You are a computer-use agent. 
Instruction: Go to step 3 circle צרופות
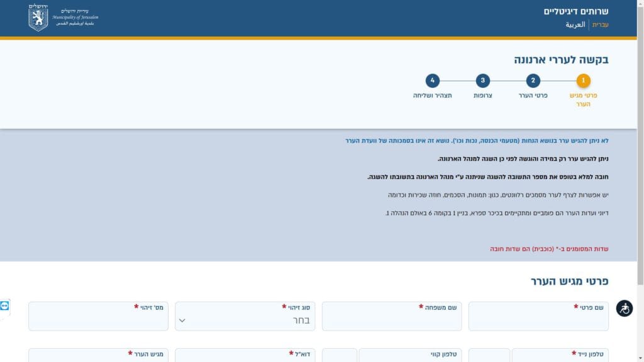pyautogui.click(x=482, y=80)
